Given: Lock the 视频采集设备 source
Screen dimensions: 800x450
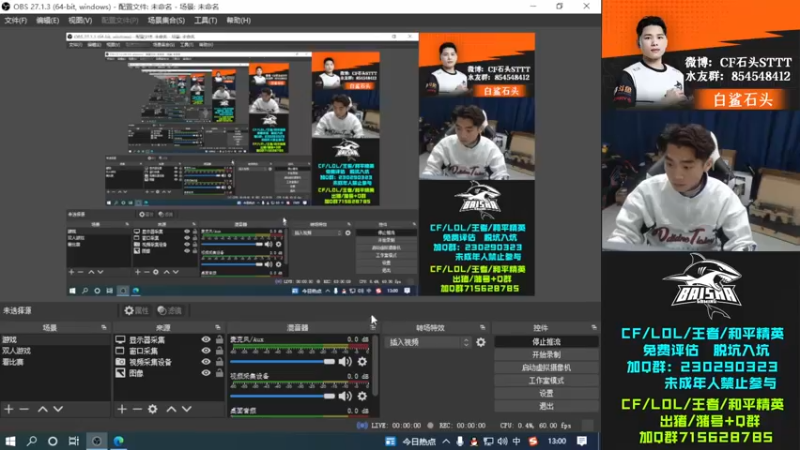Looking at the screenshot, I should 219,361.
